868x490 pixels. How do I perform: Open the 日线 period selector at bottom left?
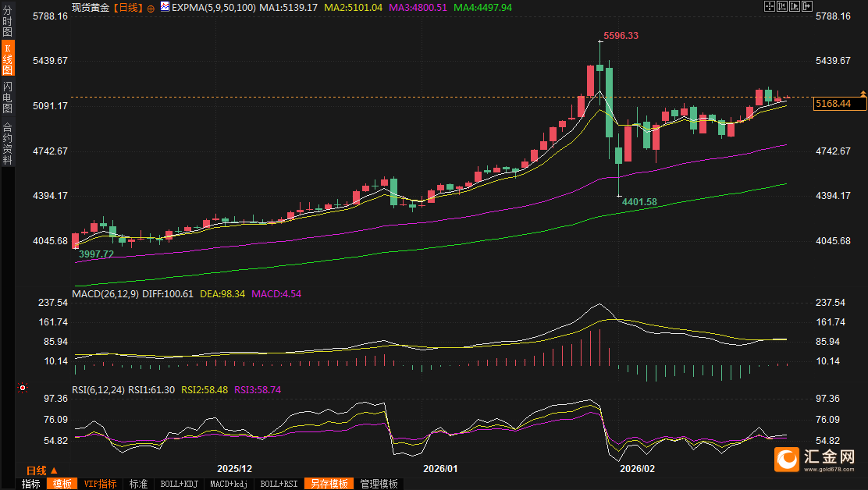click(x=41, y=470)
